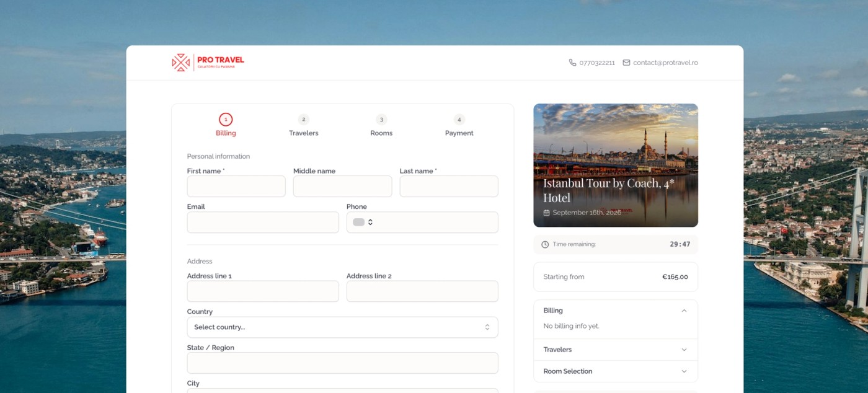
Task: Open the Rooms step label
Action: point(381,133)
